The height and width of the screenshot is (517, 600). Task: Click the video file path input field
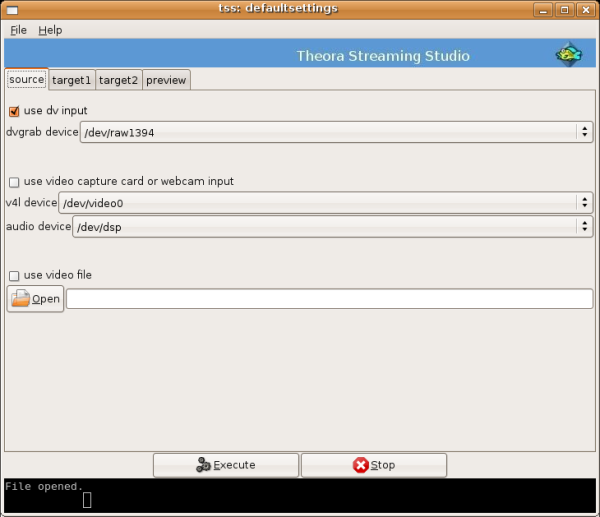coord(329,299)
